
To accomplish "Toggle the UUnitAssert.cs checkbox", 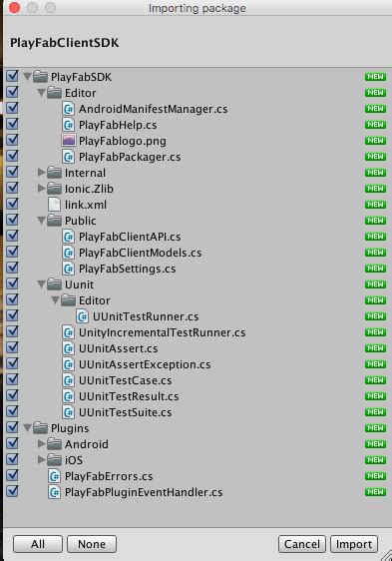I will [x=12, y=347].
